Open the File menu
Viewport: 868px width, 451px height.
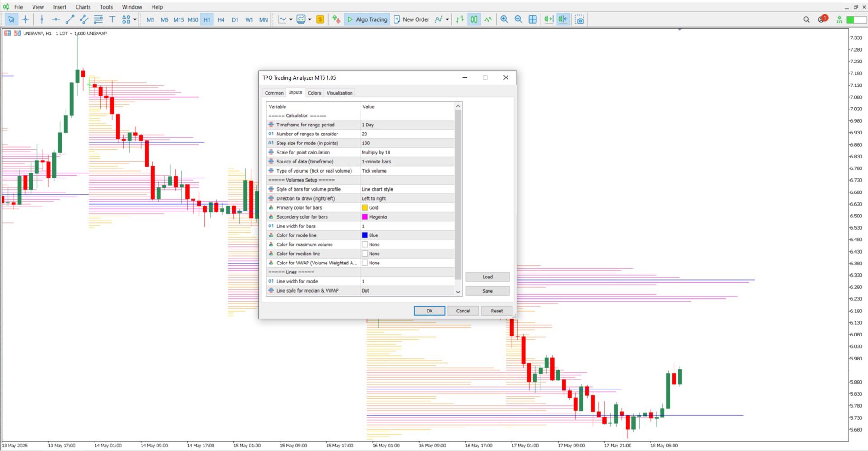19,7
